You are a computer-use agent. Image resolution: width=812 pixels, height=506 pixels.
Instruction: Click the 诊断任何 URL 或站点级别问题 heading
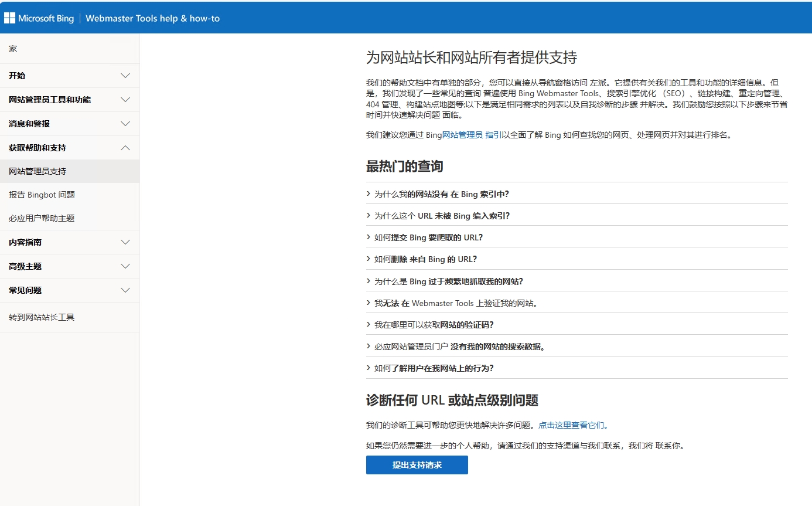pos(452,400)
